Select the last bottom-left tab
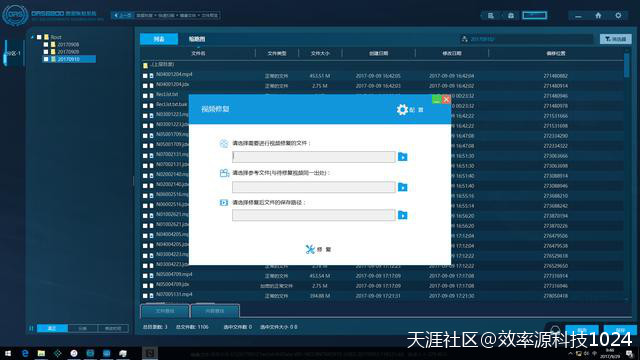 tap(113, 328)
